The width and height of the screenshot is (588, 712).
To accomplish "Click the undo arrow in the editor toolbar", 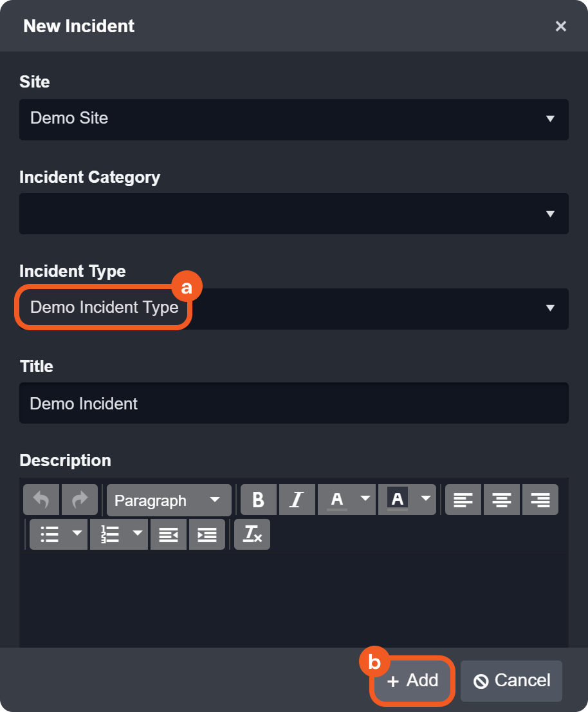I will pos(41,500).
